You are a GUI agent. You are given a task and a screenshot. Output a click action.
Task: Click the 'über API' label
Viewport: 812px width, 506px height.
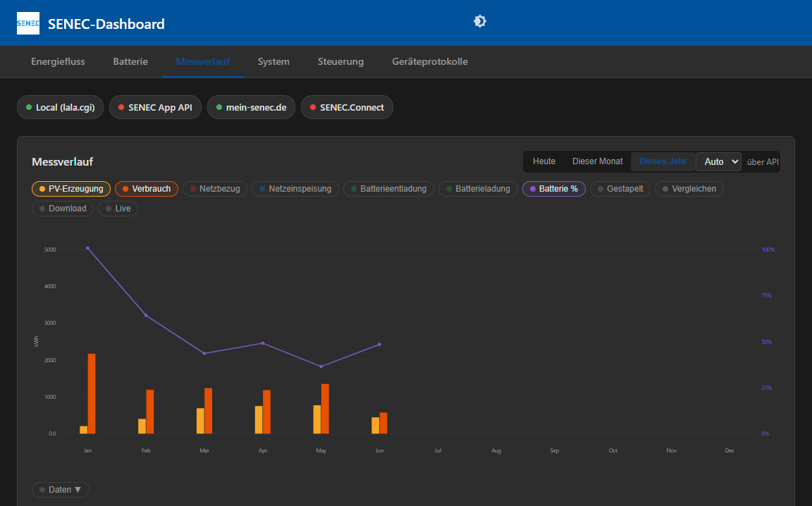(x=762, y=162)
